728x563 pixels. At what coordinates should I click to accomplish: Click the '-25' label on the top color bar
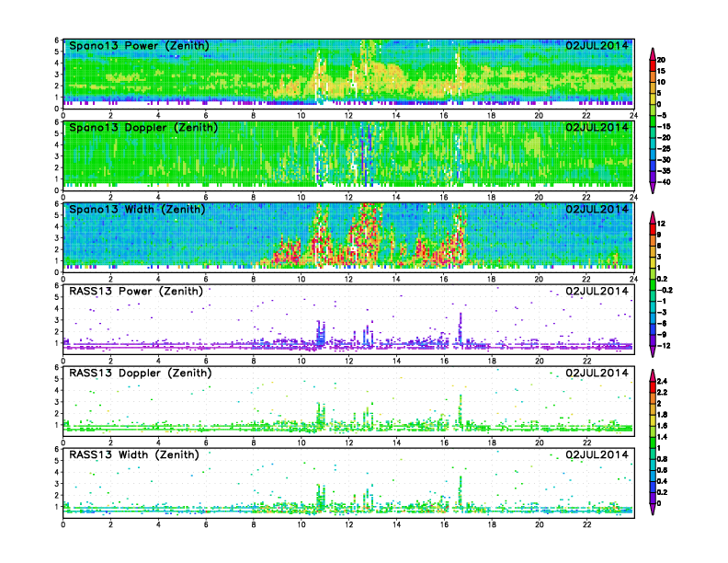click(664, 149)
